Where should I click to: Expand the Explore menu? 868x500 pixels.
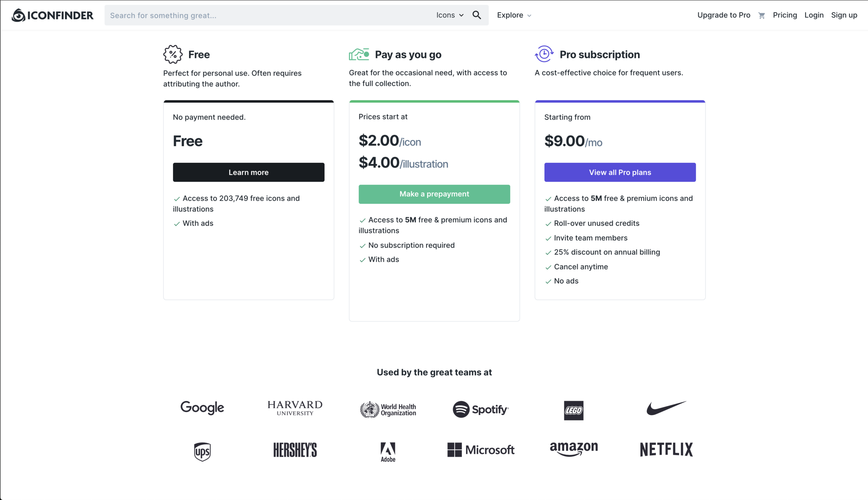514,15
